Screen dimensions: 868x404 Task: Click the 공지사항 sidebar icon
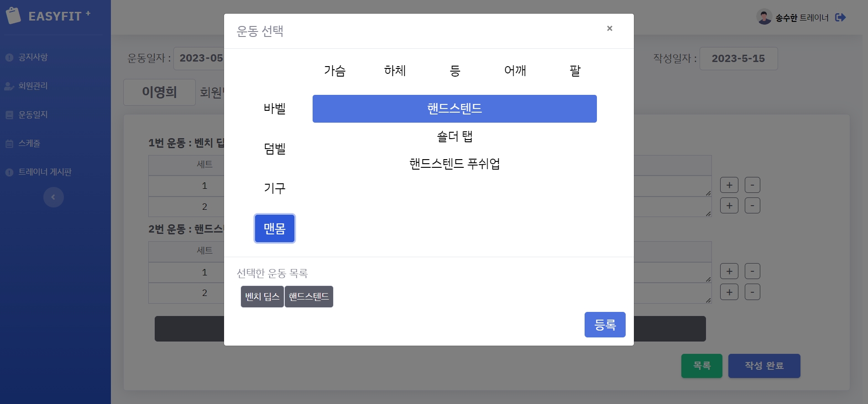click(9, 57)
